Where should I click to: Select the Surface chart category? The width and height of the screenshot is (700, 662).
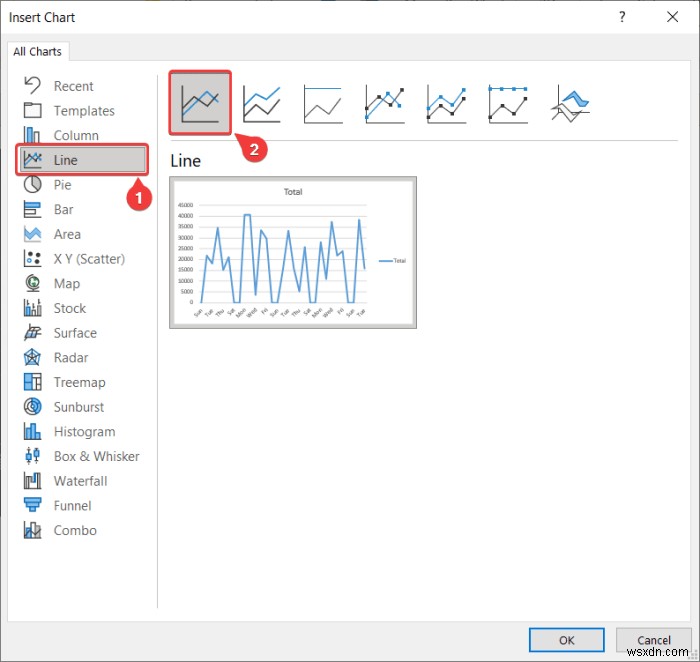pos(75,333)
